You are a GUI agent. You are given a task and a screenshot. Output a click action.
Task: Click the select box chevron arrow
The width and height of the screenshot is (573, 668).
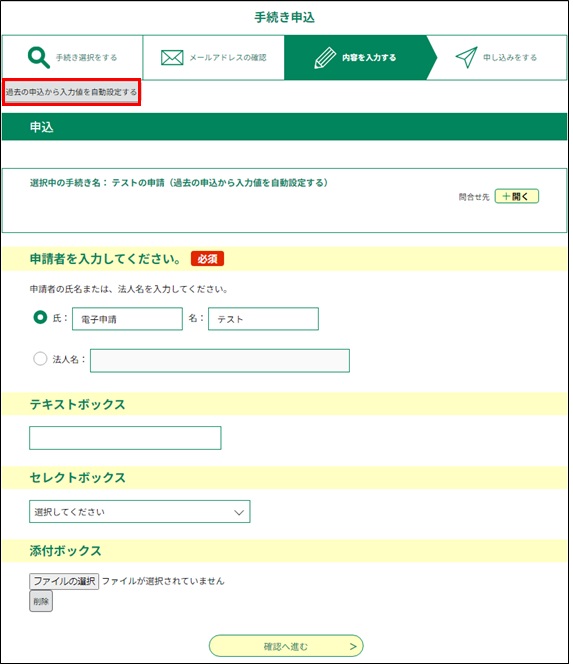[239, 512]
